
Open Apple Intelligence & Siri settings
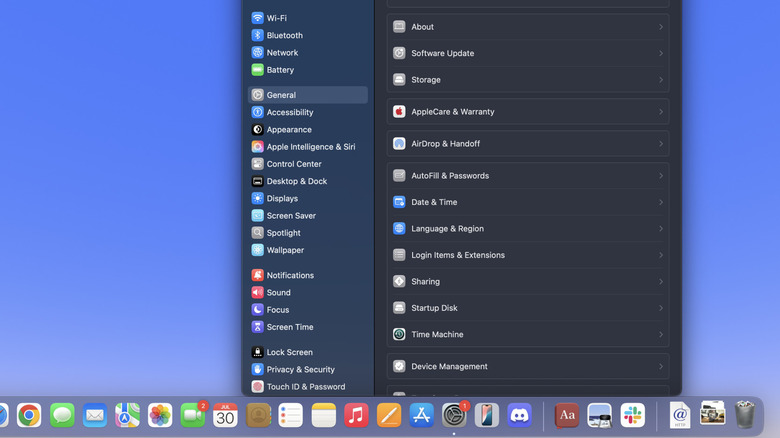tap(307, 147)
